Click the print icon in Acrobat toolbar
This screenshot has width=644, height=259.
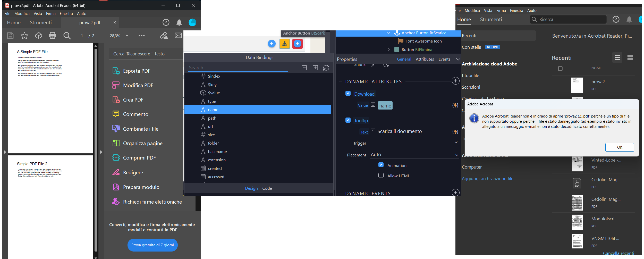[53, 36]
